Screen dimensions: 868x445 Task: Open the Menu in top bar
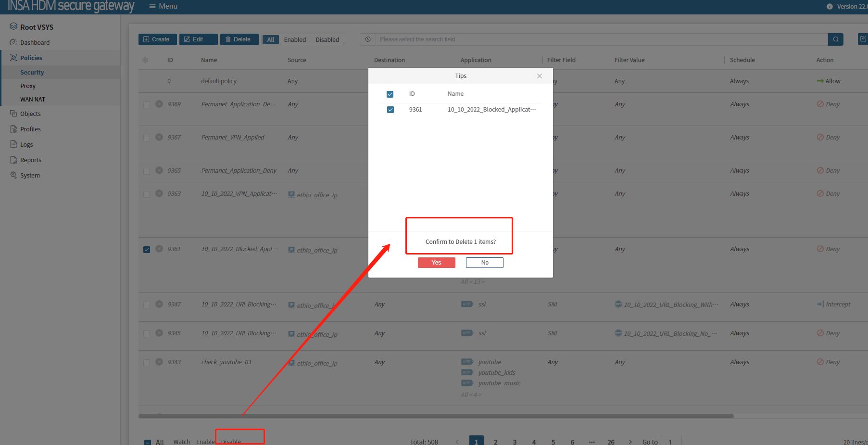pos(164,6)
